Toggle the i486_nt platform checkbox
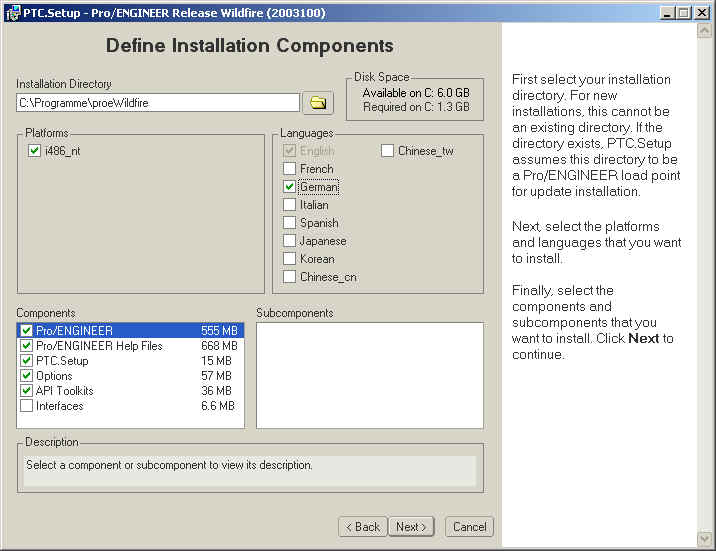Viewport: 716px width, 551px height. [x=34, y=151]
